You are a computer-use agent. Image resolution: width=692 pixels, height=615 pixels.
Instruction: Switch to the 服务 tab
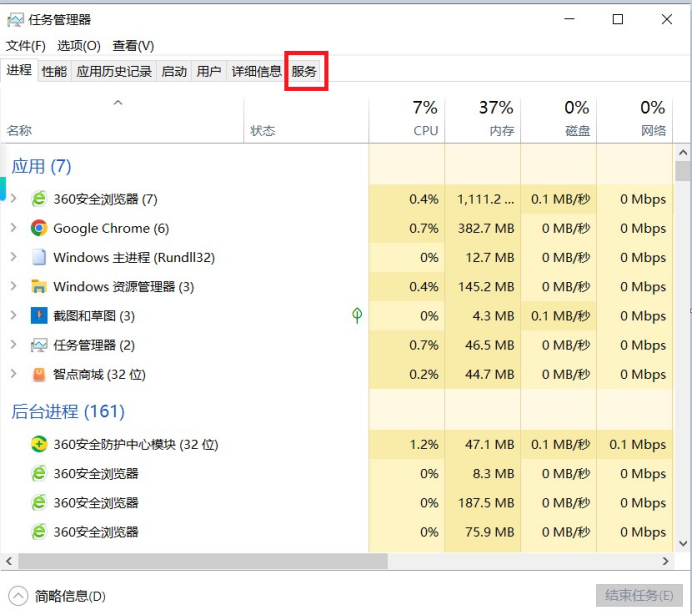coord(304,71)
